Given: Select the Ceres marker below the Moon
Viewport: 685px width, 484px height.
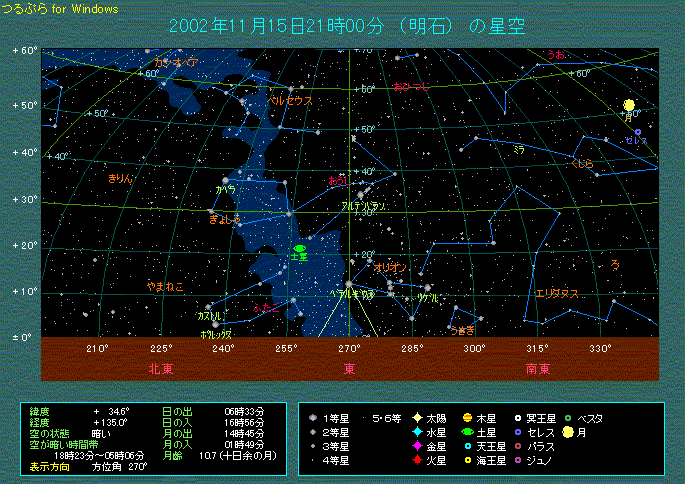Looking at the screenshot, I should coord(637,131).
